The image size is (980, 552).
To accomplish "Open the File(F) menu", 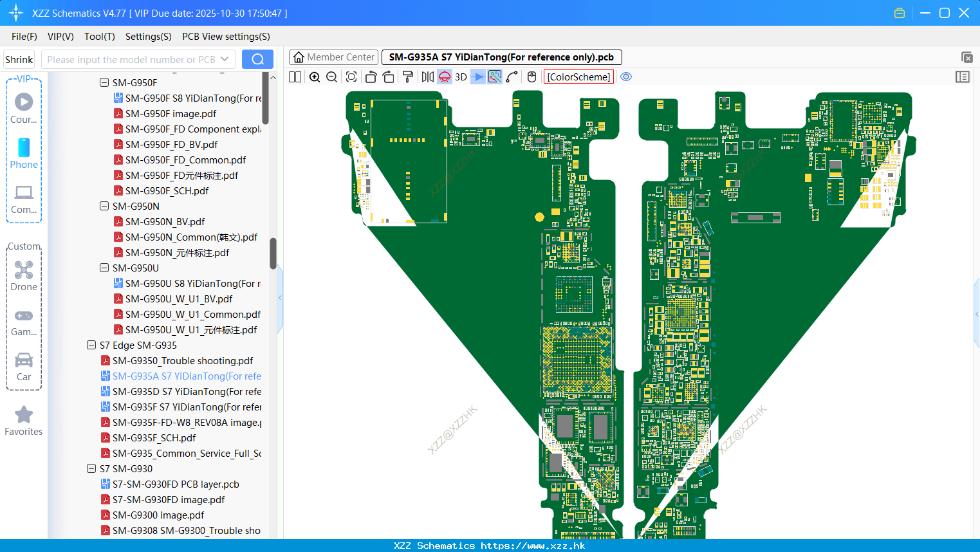I will (24, 37).
